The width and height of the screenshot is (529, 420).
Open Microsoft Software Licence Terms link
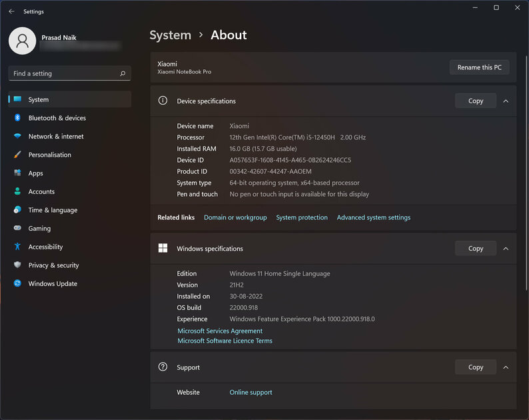click(x=225, y=341)
